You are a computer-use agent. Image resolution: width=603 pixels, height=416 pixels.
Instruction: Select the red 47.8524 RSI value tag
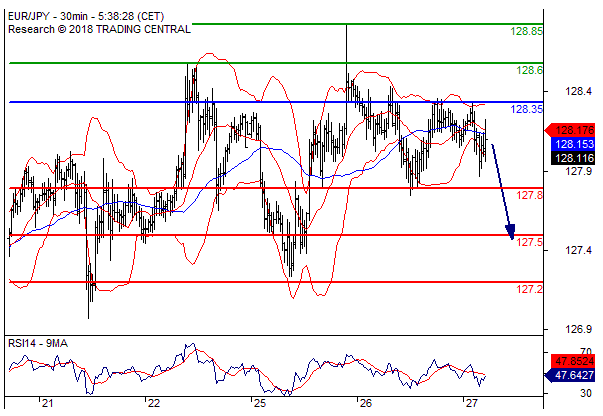pos(574,362)
